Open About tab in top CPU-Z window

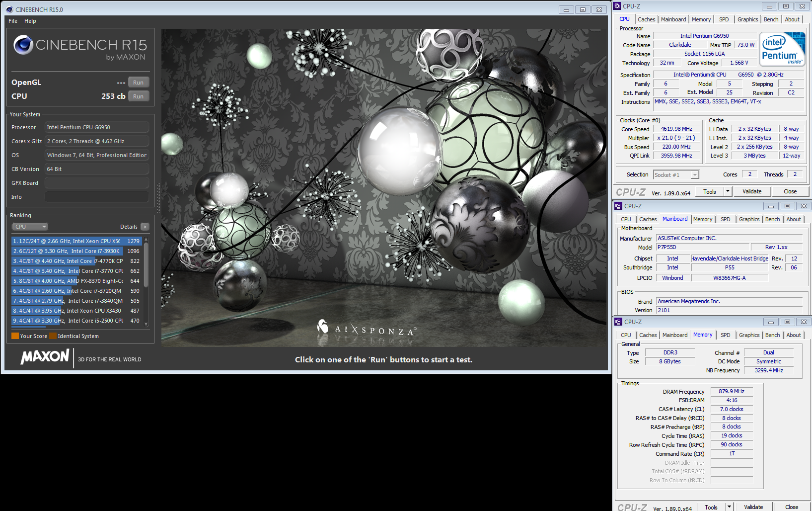(x=792, y=19)
